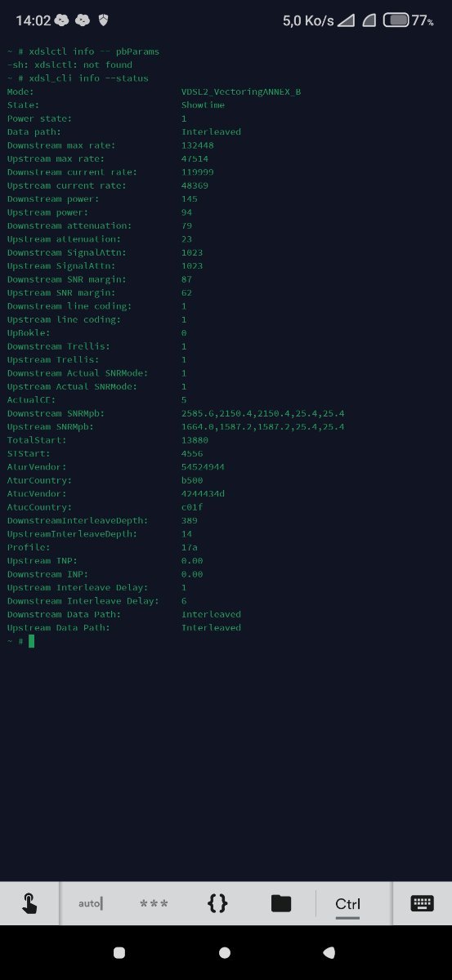
Task: Tap the shield notification icon
Action: (104, 20)
